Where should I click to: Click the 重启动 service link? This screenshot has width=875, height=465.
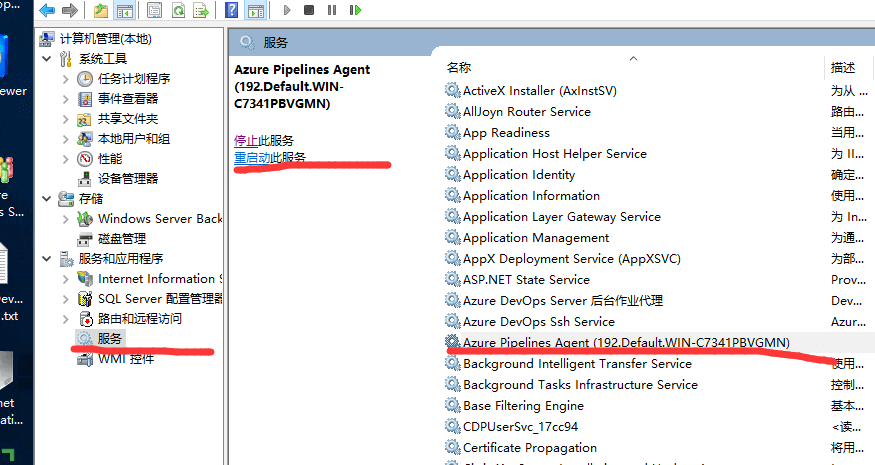tap(251, 158)
